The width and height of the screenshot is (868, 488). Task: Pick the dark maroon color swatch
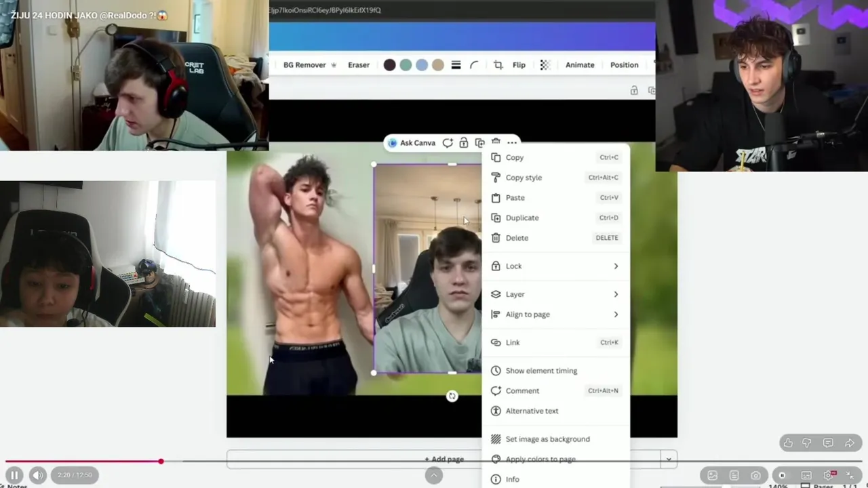389,65
